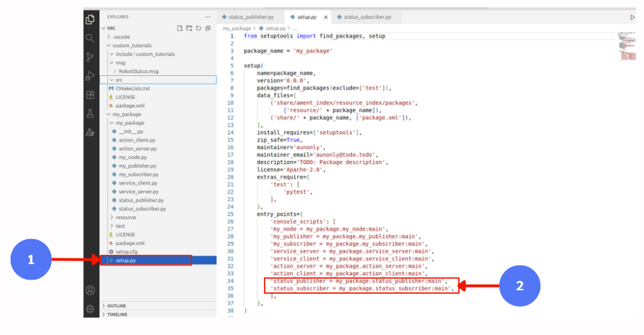Viewport: 644px width, 335px height.
Task: Refresh the Explorer file tree
Action: pos(198,28)
